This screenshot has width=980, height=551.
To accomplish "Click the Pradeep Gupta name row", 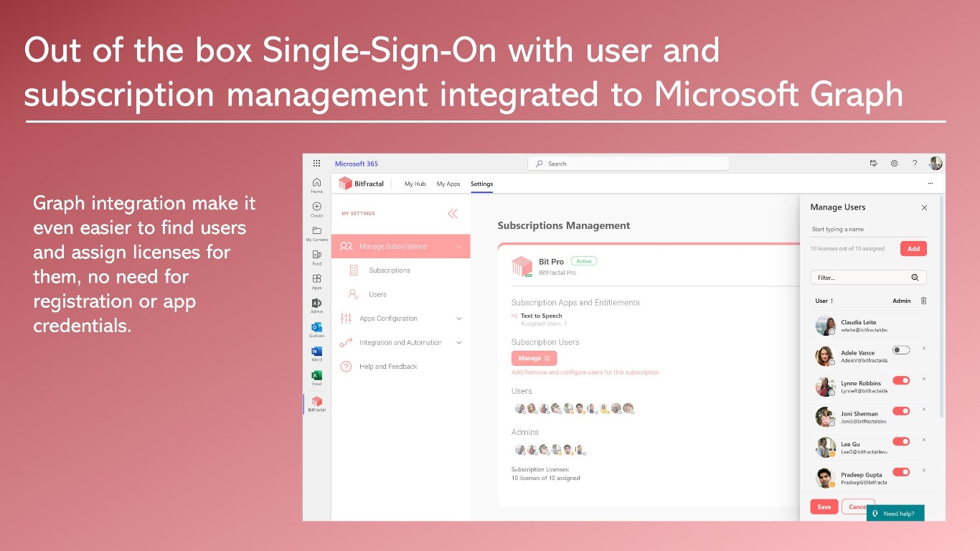I will pyautogui.click(x=863, y=474).
